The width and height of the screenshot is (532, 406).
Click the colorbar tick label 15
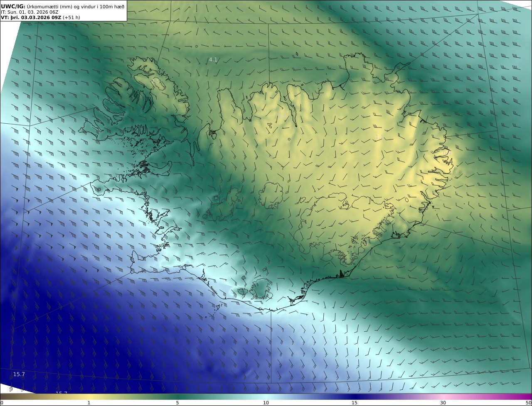[x=355, y=403]
